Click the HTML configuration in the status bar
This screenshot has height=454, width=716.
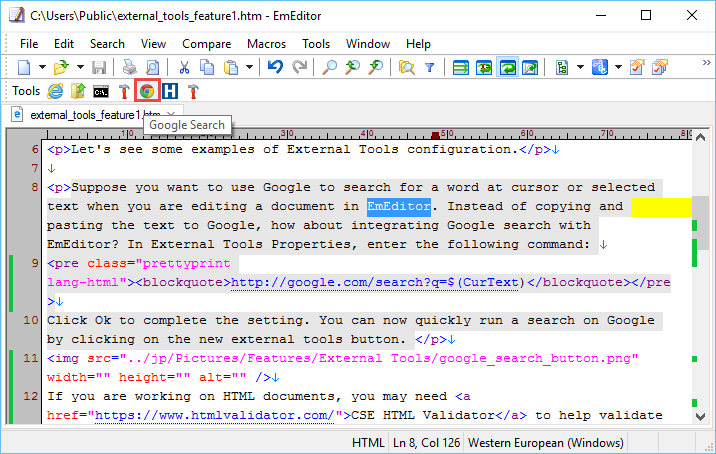(x=368, y=443)
